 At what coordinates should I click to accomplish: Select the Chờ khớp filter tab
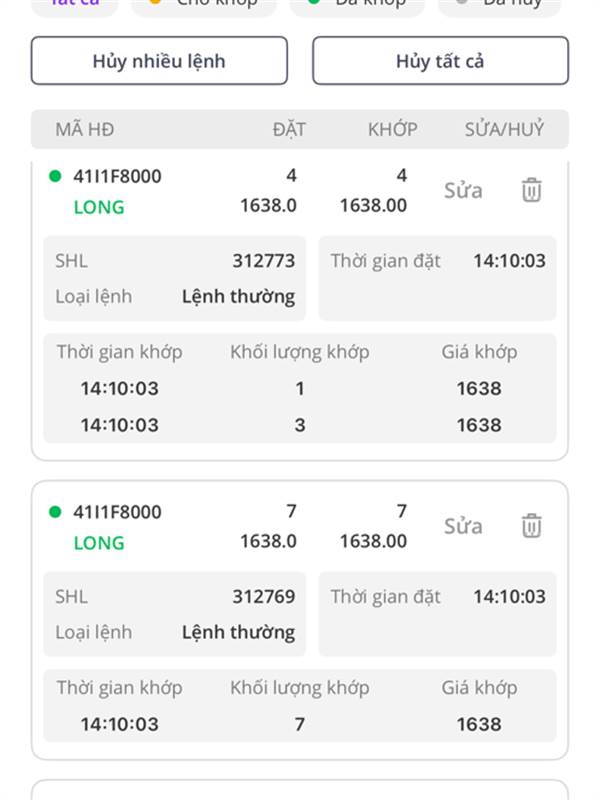pos(204,5)
